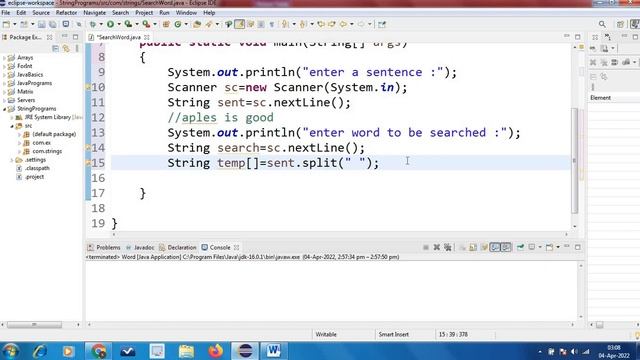This screenshot has width=640, height=360.
Task: Expand the Arrays project node
Action: point(4,58)
